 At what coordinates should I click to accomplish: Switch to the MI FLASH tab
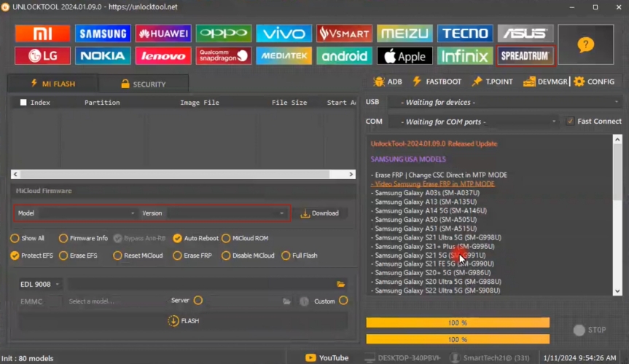coord(53,84)
